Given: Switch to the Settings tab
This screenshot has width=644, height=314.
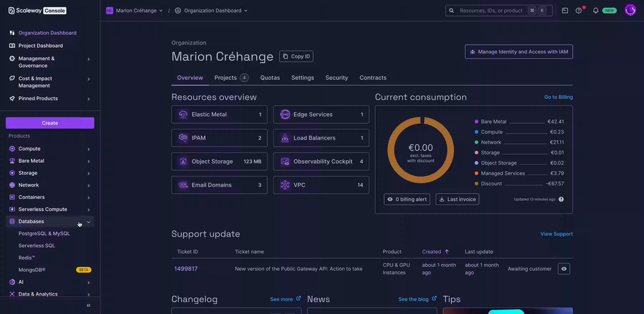Looking at the screenshot, I should [303, 78].
